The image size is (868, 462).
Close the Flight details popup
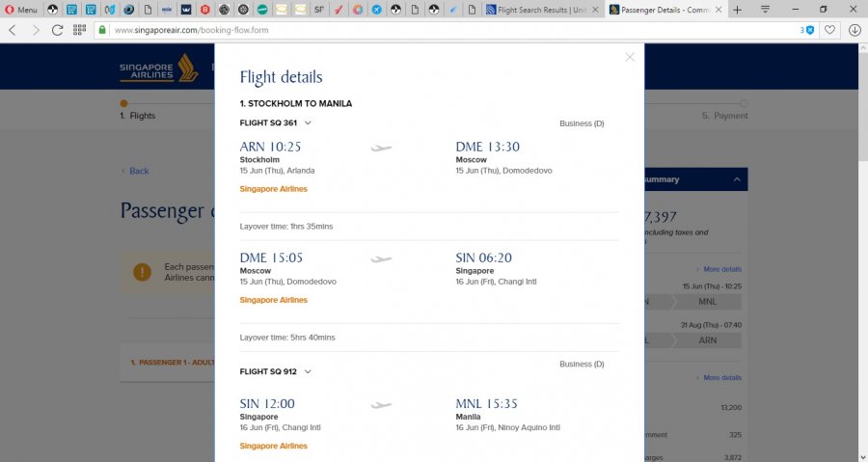coord(630,57)
